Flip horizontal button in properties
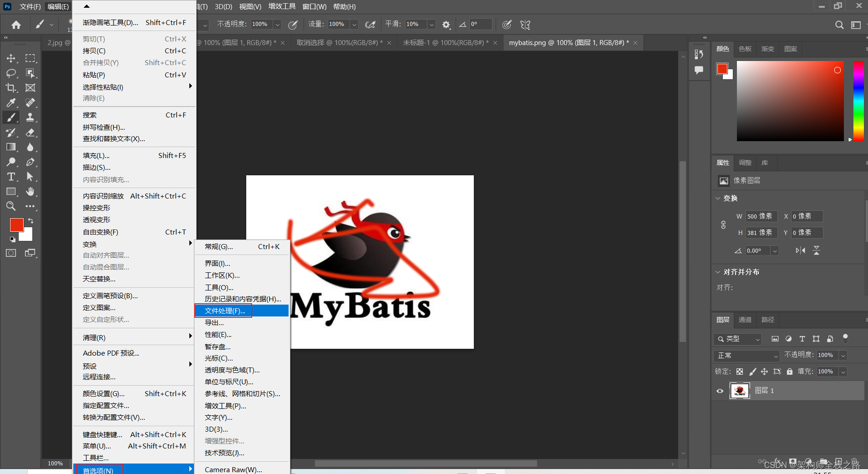 [800, 250]
